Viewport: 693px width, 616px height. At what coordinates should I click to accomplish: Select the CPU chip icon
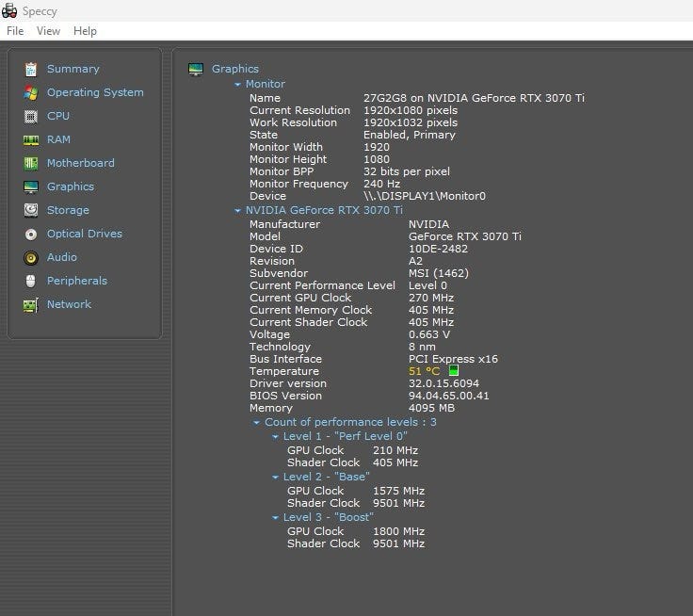tap(31, 116)
